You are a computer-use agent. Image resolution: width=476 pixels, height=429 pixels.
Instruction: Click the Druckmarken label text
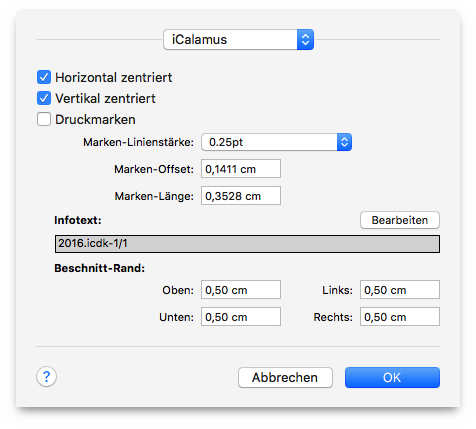(x=95, y=119)
